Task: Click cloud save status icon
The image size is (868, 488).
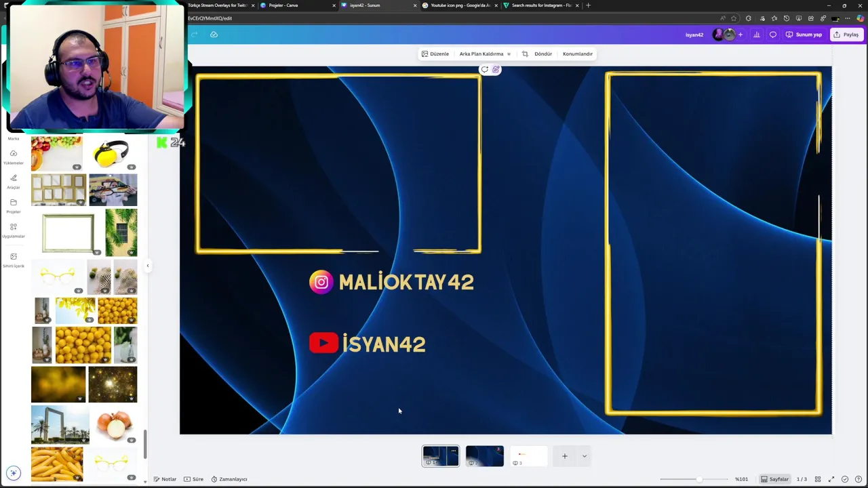Action: pos(214,35)
